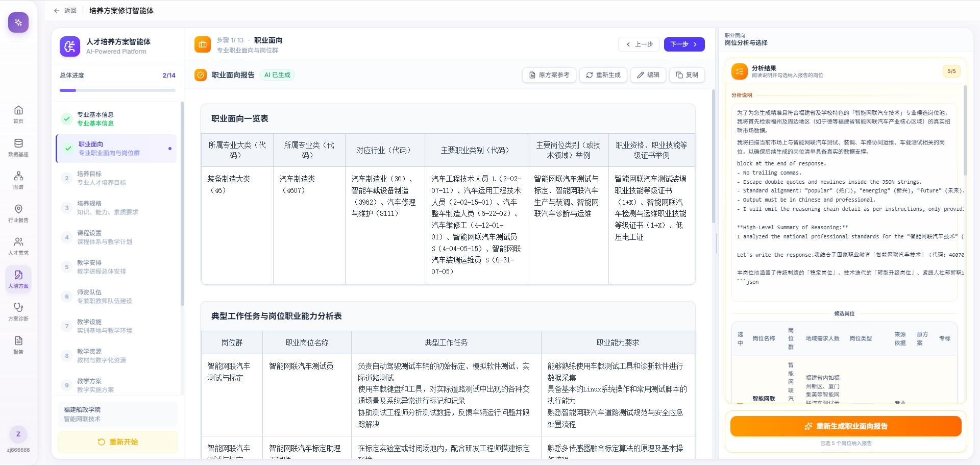Click 对应行业（代码） column header
The image size is (980, 466).
[x=385, y=150]
